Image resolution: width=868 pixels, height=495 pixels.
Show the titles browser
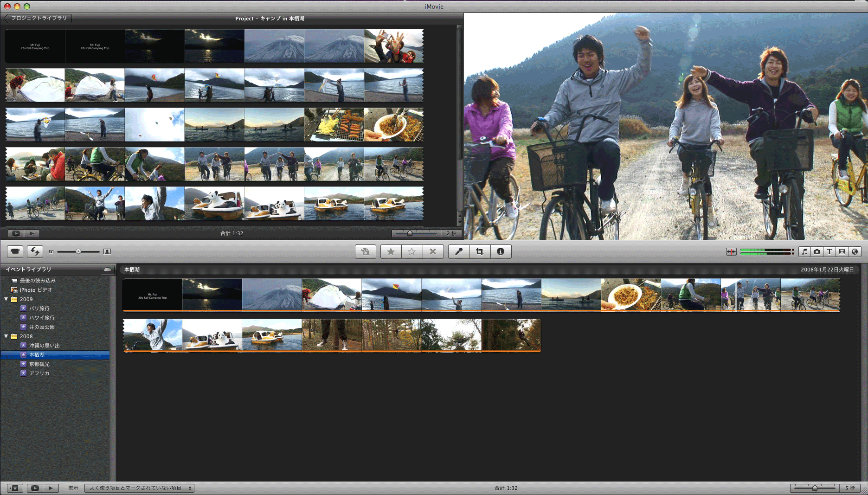(829, 251)
